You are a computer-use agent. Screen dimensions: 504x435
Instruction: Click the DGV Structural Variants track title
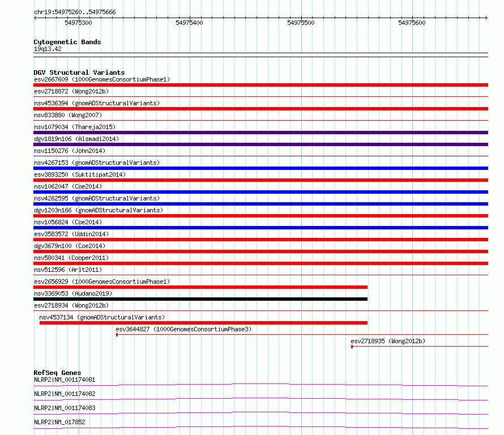[79, 72]
